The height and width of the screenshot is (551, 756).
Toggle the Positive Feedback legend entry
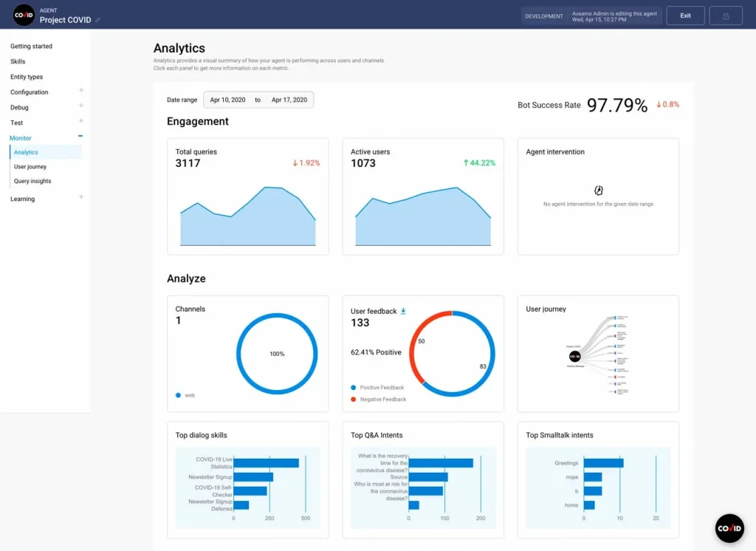click(x=379, y=386)
